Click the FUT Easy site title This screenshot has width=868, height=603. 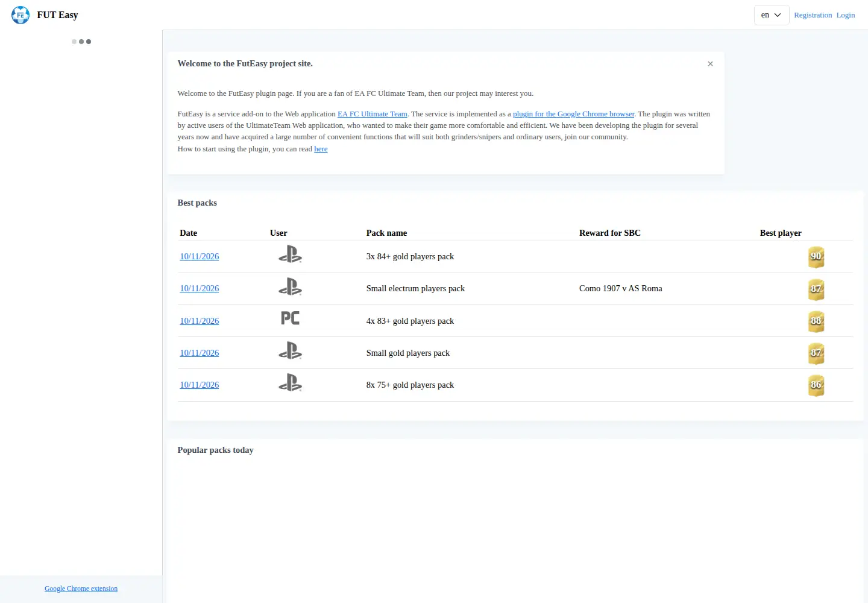57,15
